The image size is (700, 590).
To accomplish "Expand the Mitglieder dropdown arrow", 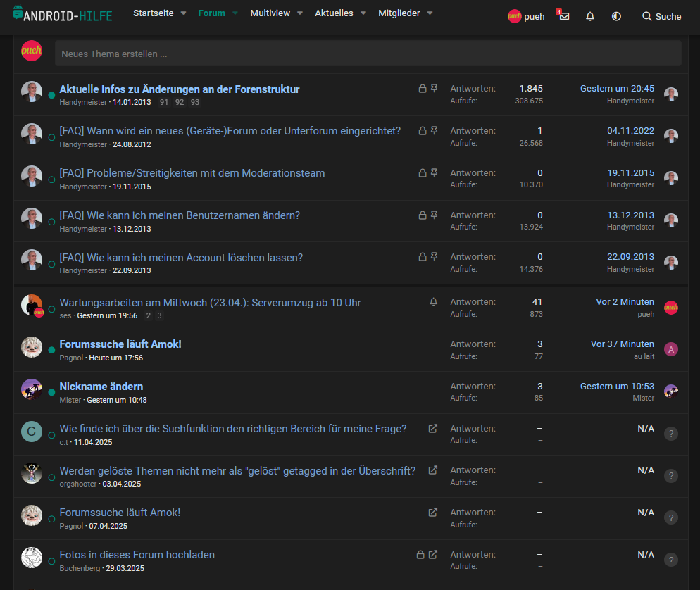I will (430, 13).
